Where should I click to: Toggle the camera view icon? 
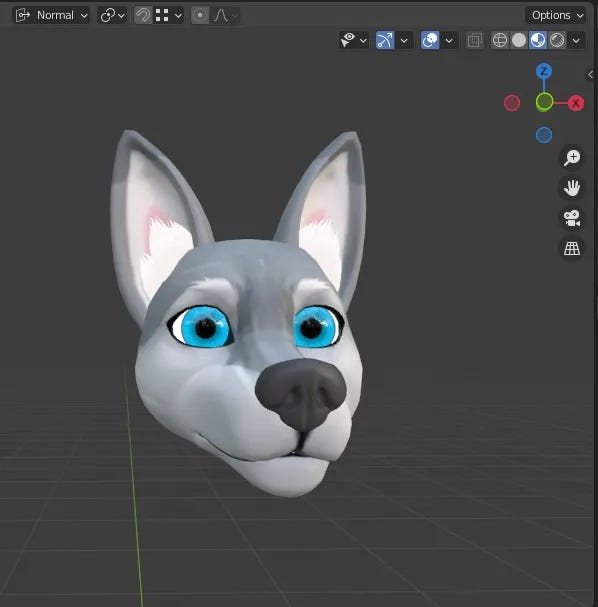tap(572, 218)
